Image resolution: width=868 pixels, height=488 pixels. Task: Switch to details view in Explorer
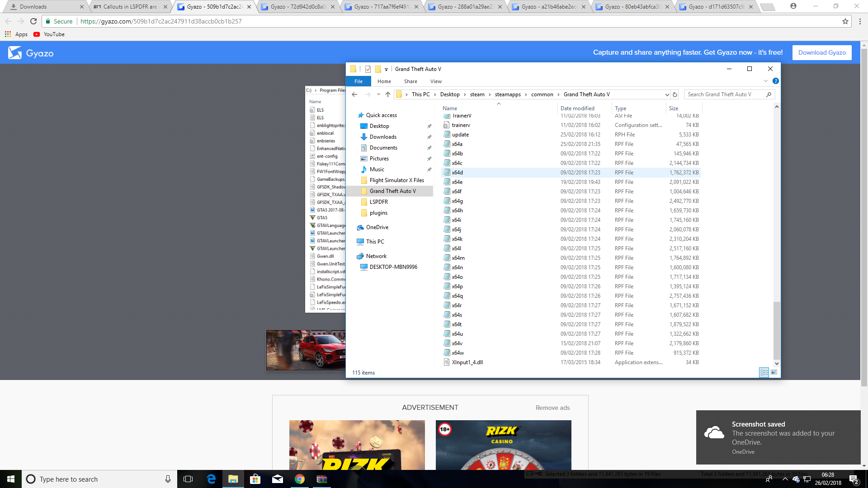pyautogui.click(x=764, y=373)
